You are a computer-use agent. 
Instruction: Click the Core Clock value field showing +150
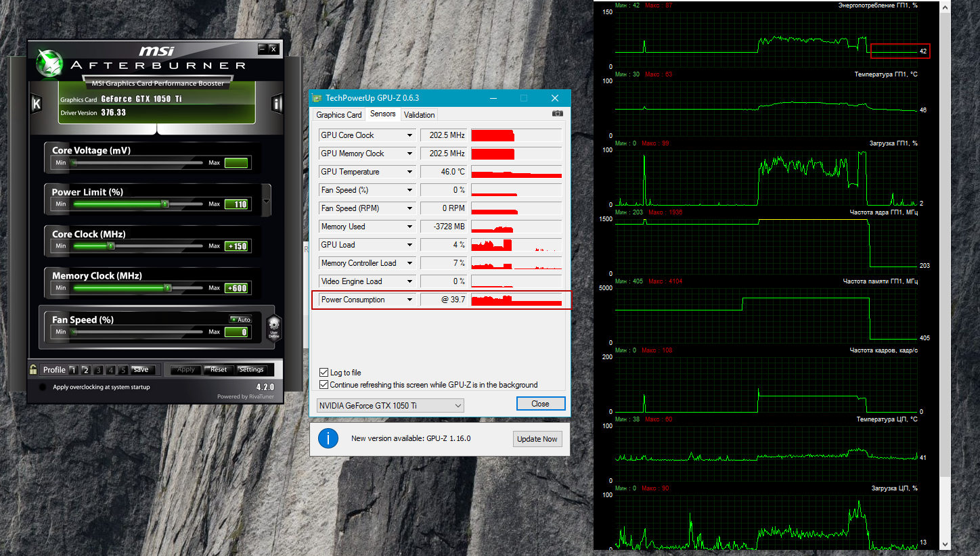point(236,246)
